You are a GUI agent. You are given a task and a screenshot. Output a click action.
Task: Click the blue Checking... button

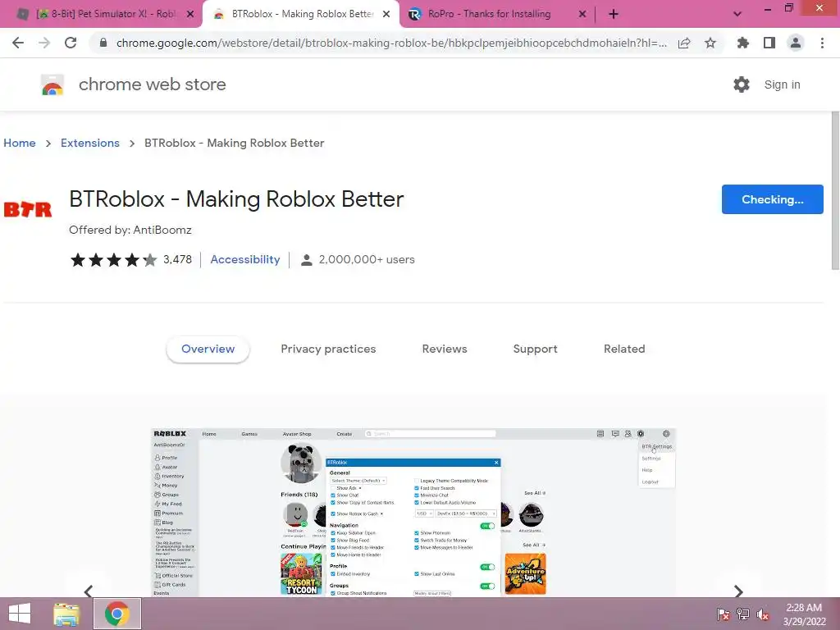pos(773,199)
